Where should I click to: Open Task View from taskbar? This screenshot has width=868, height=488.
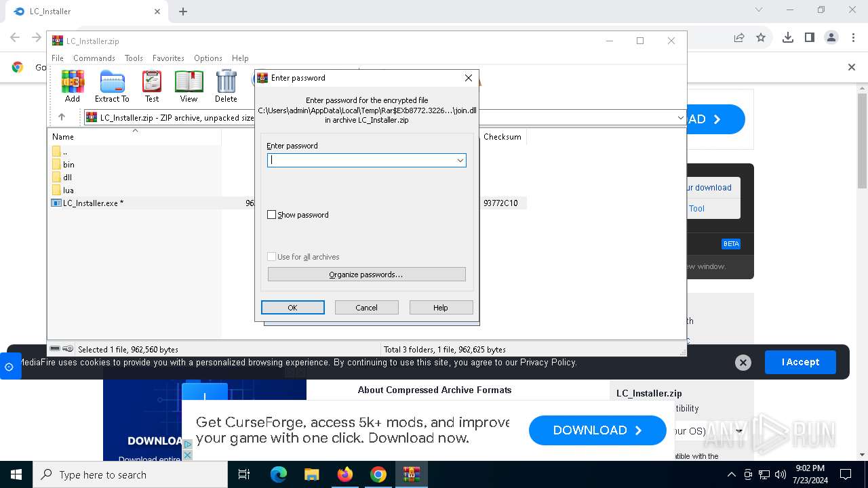coord(244,474)
